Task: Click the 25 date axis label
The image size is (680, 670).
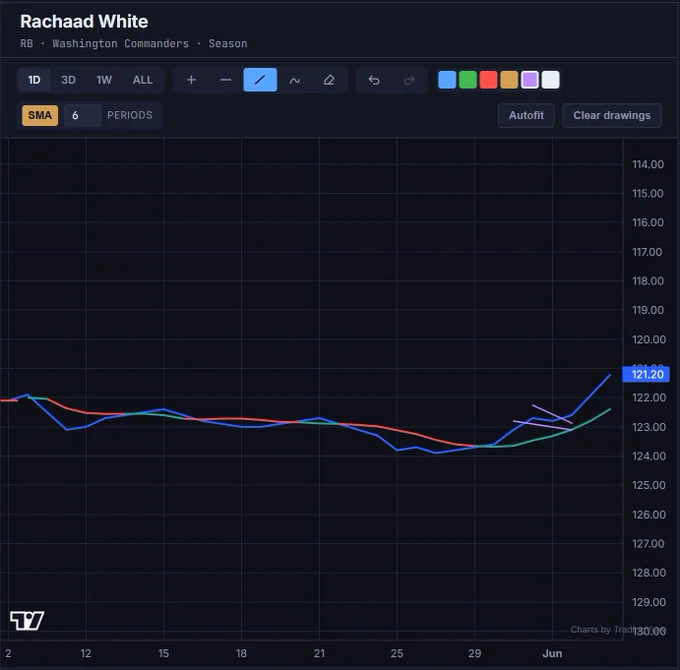Action: pos(397,653)
